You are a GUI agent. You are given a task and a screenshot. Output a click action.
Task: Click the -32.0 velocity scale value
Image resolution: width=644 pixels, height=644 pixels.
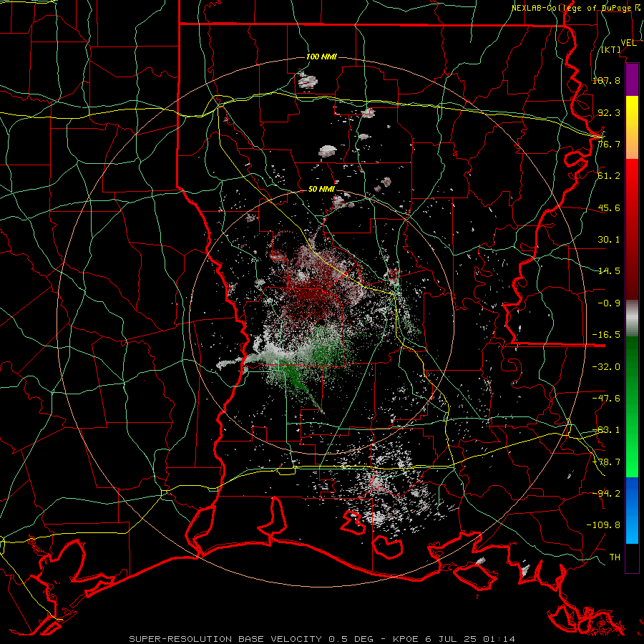606,367
